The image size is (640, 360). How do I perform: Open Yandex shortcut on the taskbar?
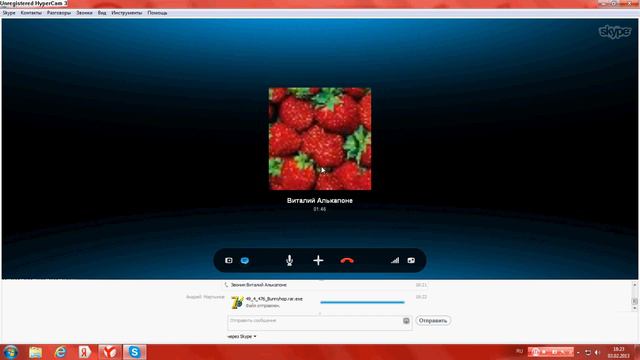tap(85, 352)
